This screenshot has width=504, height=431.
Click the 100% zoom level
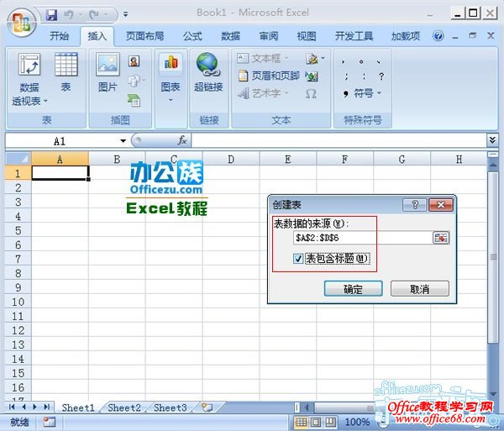[357, 422]
